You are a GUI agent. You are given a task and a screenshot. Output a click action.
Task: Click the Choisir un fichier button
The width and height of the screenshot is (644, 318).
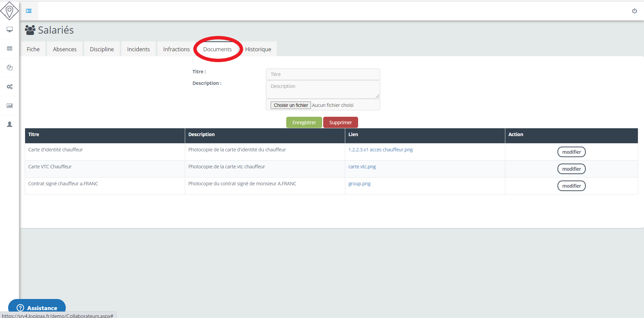[291, 105]
